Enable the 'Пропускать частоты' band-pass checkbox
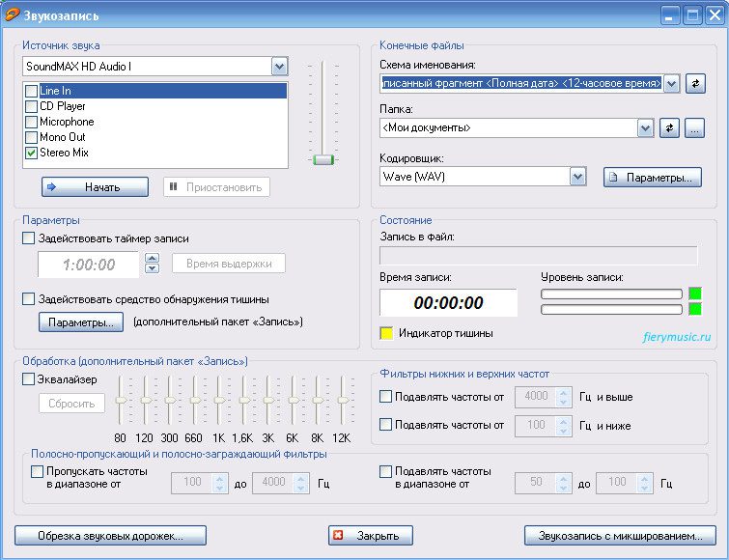This screenshot has height=560, width=729. [37, 472]
